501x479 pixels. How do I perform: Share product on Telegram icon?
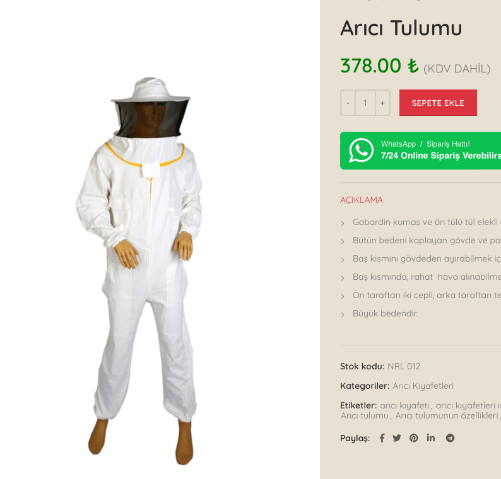point(450,438)
